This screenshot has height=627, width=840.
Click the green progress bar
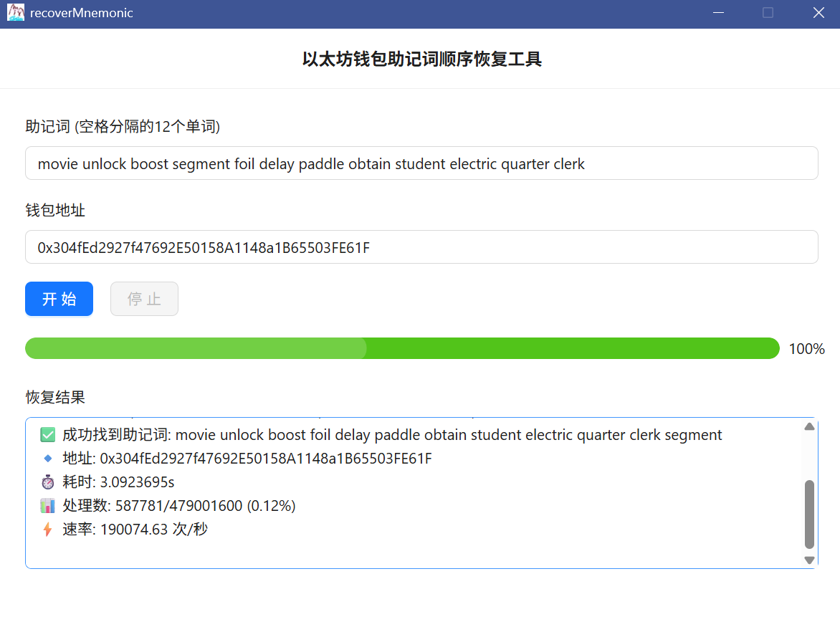[402, 348]
